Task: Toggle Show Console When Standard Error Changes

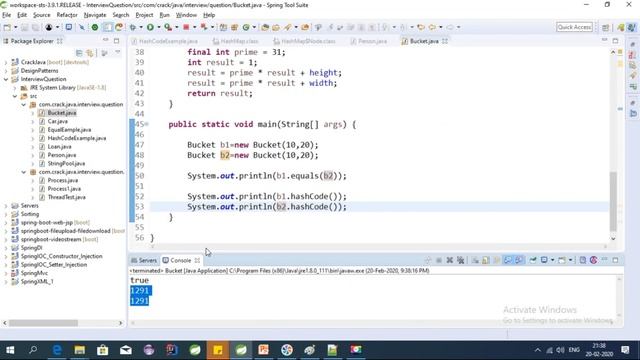Action: tap(519, 260)
